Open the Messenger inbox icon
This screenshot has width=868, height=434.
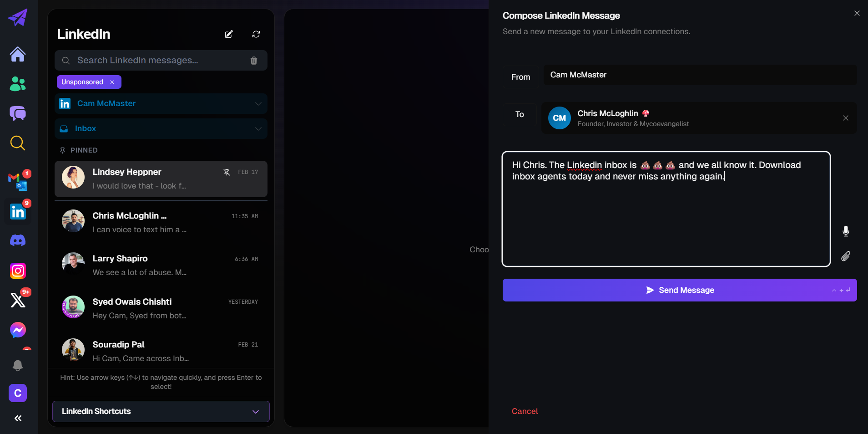18,330
